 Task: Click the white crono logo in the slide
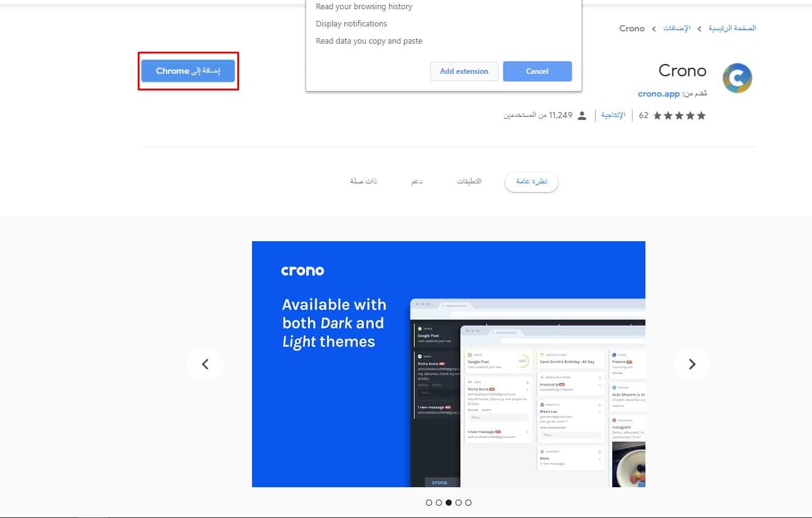coord(302,271)
